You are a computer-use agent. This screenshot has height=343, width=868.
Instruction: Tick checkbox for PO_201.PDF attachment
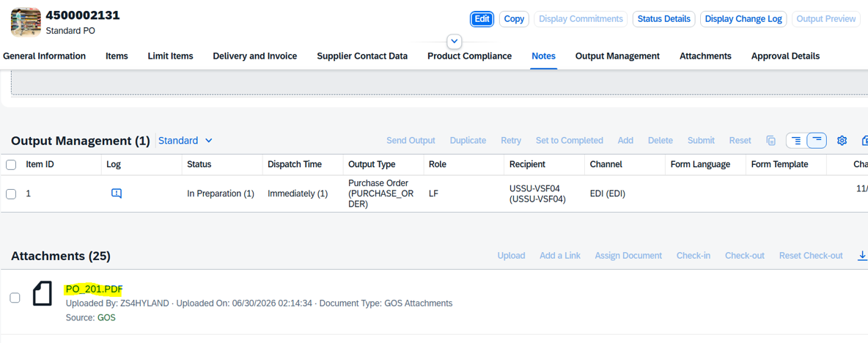15,298
